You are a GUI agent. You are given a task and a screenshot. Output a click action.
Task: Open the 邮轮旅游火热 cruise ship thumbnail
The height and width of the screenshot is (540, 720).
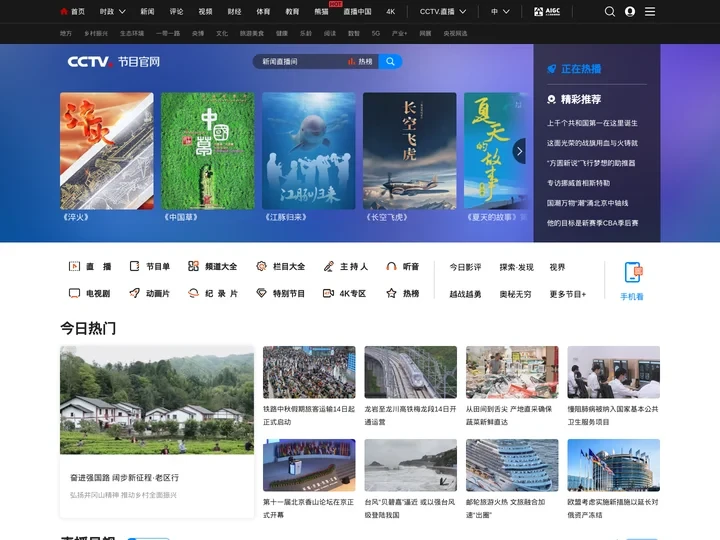coord(512,465)
